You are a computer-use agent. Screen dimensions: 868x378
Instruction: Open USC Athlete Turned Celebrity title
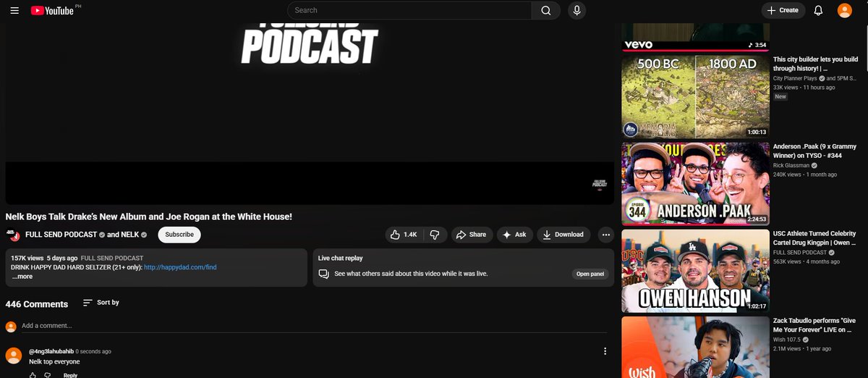pyautogui.click(x=815, y=238)
